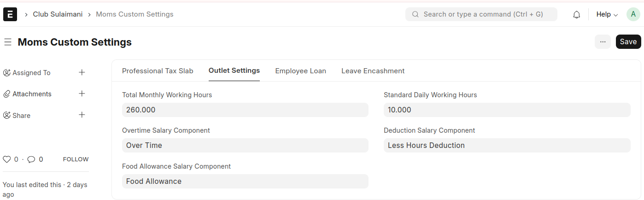Screen dimensions: 644x200
Task: Go to Club Sulaimani breadcrumb
Action: click(x=58, y=14)
